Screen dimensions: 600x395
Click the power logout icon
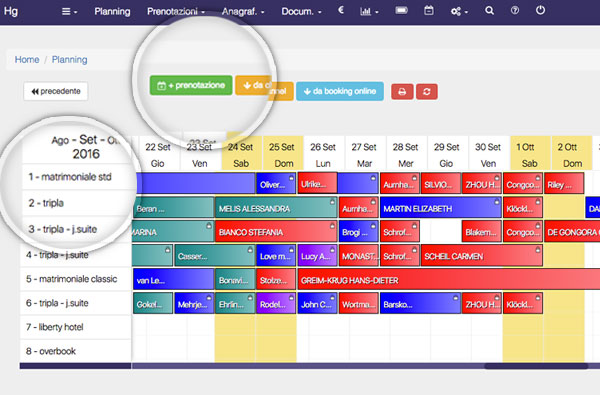[x=540, y=10]
